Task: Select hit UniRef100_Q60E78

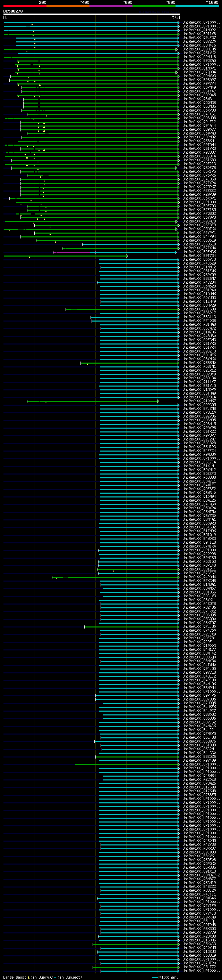Action: (199, 168)
